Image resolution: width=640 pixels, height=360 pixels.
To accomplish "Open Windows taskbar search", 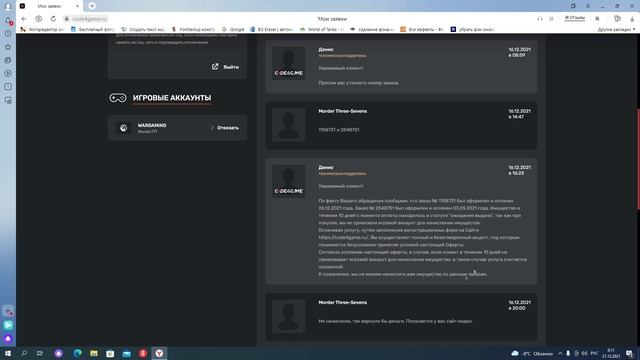I will pos(24,353).
